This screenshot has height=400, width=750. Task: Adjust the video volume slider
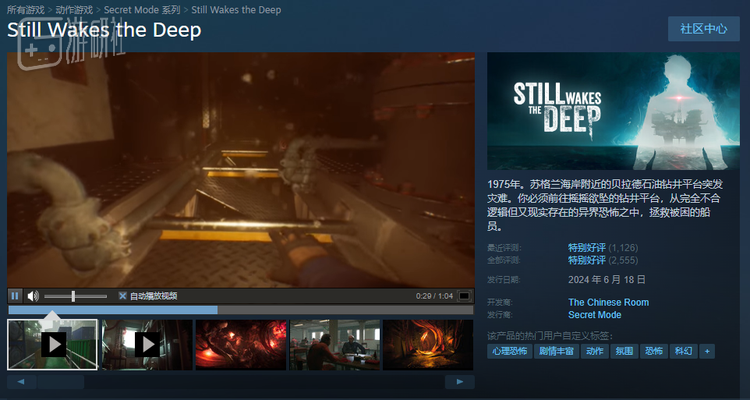click(x=76, y=296)
